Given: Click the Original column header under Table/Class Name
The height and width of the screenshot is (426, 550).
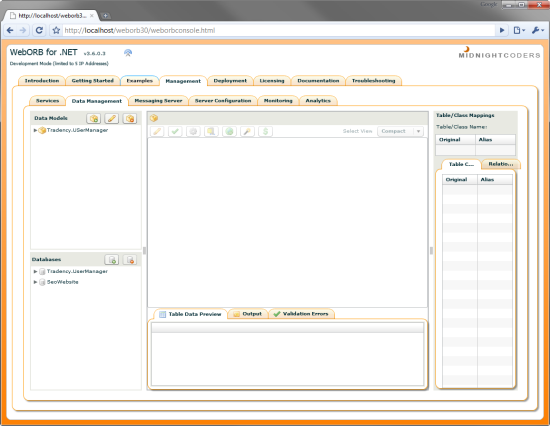Looking at the screenshot, I should pyautogui.click(x=456, y=140).
